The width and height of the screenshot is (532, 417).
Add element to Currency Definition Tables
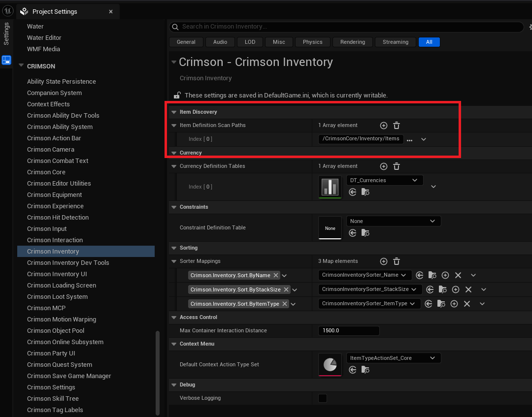tap(383, 166)
